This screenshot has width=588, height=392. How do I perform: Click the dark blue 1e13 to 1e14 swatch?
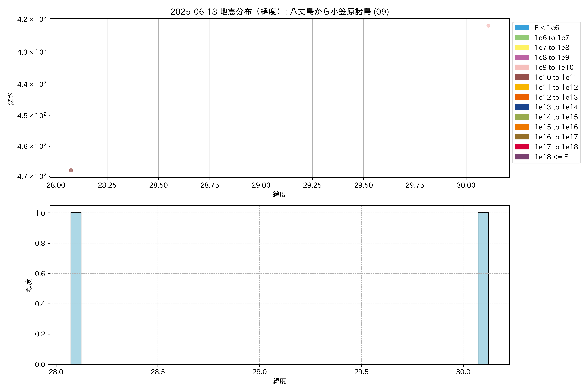point(522,107)
